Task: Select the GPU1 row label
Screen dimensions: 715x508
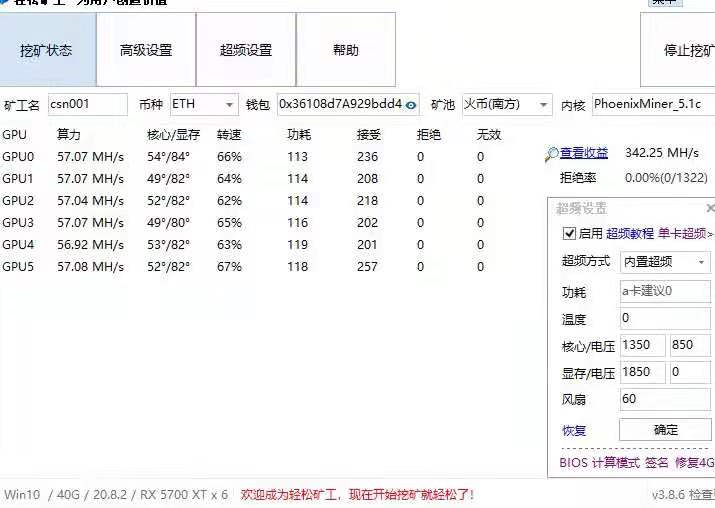Action: coord(18,179)
